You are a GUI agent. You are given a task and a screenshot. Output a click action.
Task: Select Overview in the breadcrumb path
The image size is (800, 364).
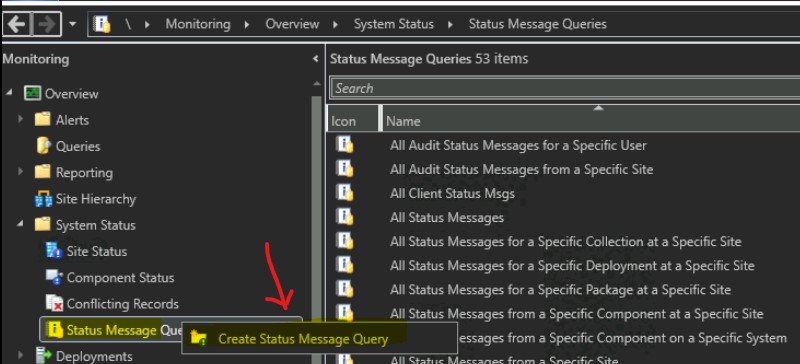click(292, 24)
